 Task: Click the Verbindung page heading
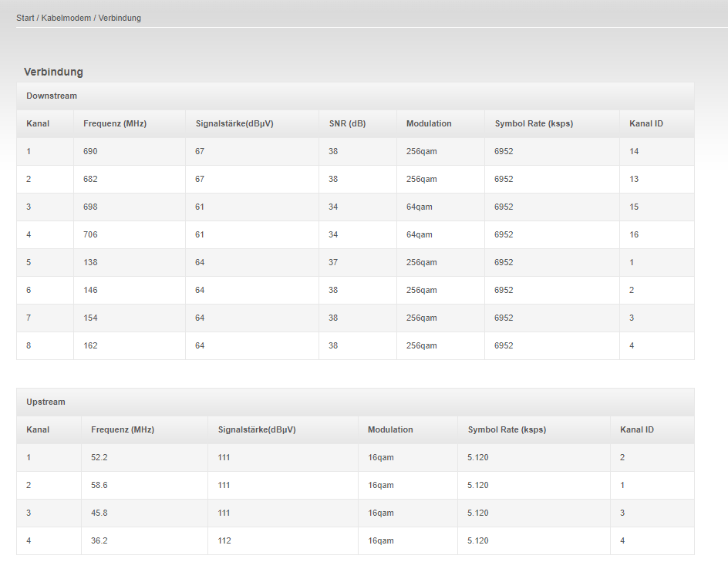[x=53, y=72]
